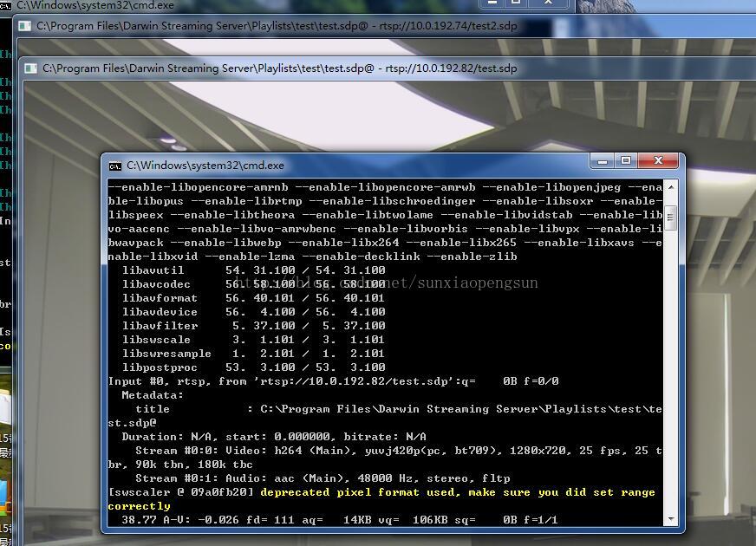
Task: Close the background cmd.exe window at top
Action: [549, 3]
